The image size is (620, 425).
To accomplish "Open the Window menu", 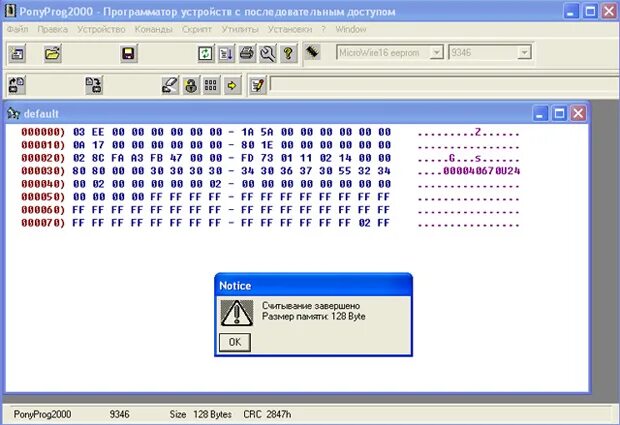I will coord(351,29).
